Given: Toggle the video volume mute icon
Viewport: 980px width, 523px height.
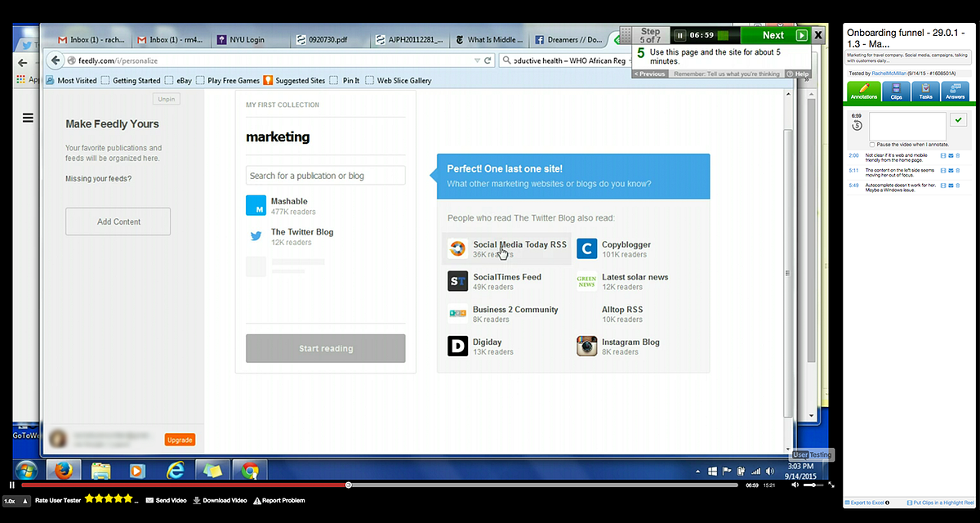Looking at the screenshot, I should pos(796,485).
